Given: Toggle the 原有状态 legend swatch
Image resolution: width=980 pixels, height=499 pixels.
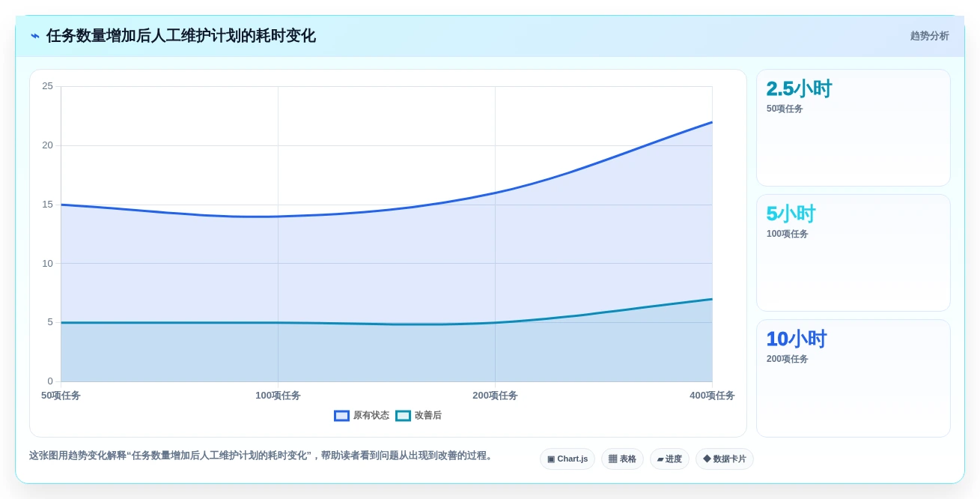Looking at the screenshot, I should 341,416.
